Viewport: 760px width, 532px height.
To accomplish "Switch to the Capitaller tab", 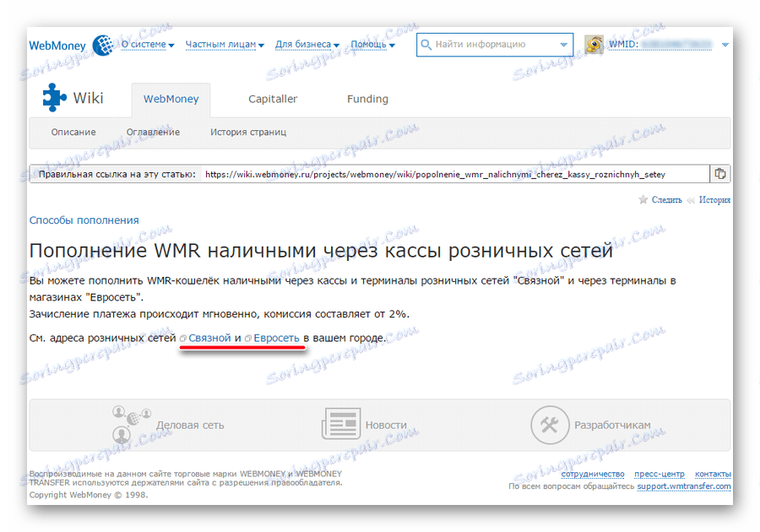I will (273, 99).
